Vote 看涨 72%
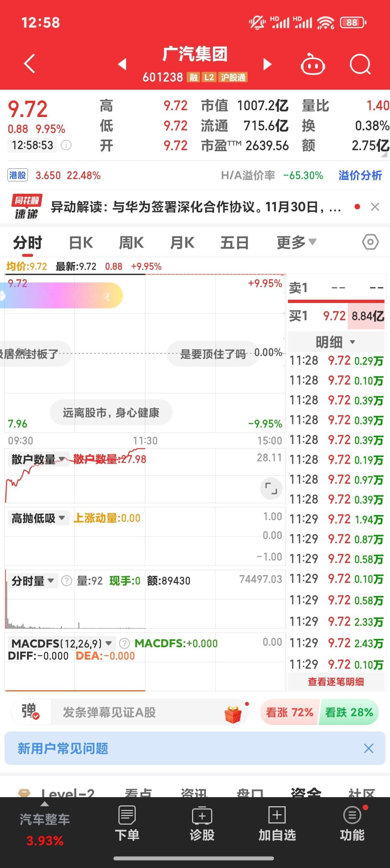Image resolution: width=390 pixels, height=868 pixels. click(x=290, y=712)
